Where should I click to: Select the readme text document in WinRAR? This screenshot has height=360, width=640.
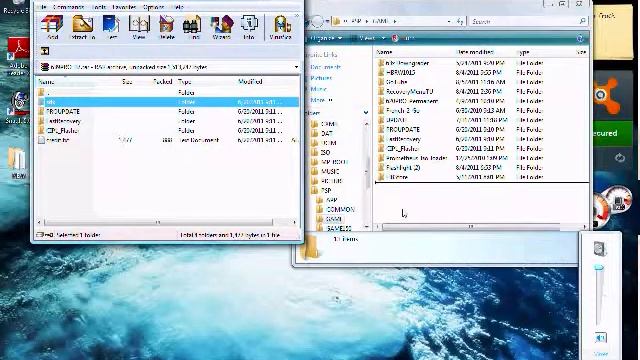tap(57, 140)
